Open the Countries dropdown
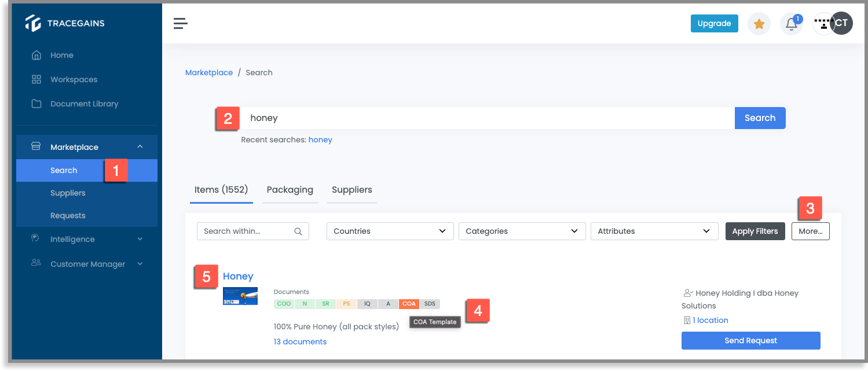The height and width of the screenshot is (371, 868). [389, 231]
